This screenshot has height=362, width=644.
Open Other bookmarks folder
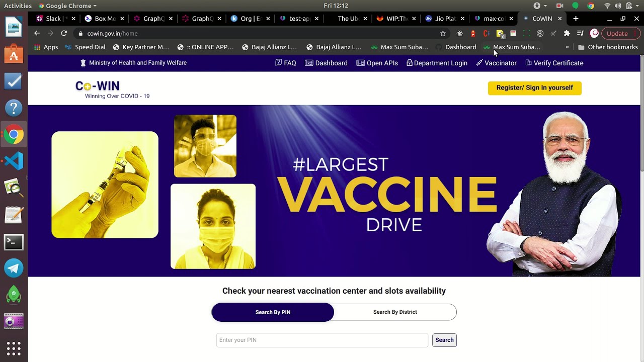[608, 47]
